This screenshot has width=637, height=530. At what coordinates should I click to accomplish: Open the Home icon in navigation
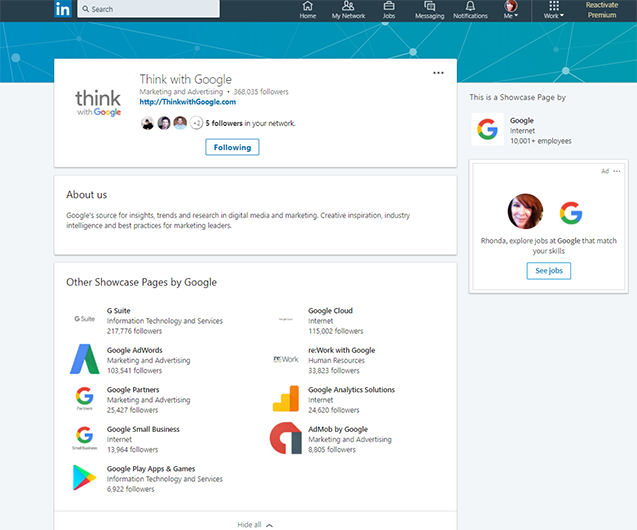coord(308,10)
